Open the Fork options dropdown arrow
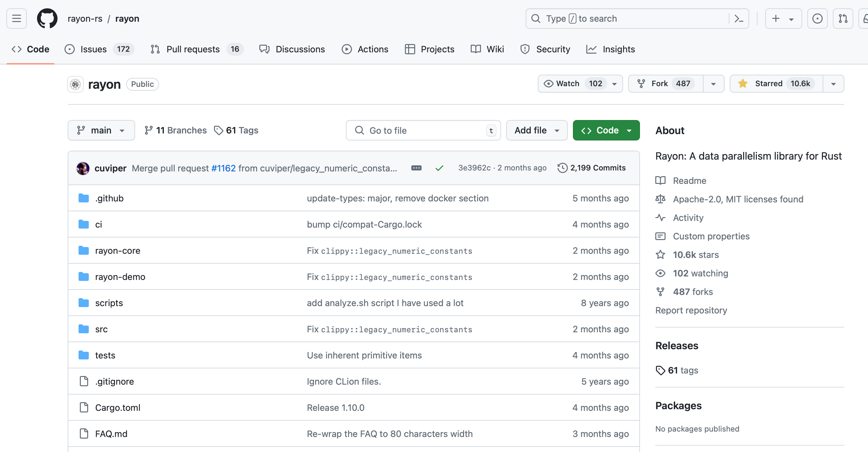This screenshot has width=868, height=452. [713, 84]
